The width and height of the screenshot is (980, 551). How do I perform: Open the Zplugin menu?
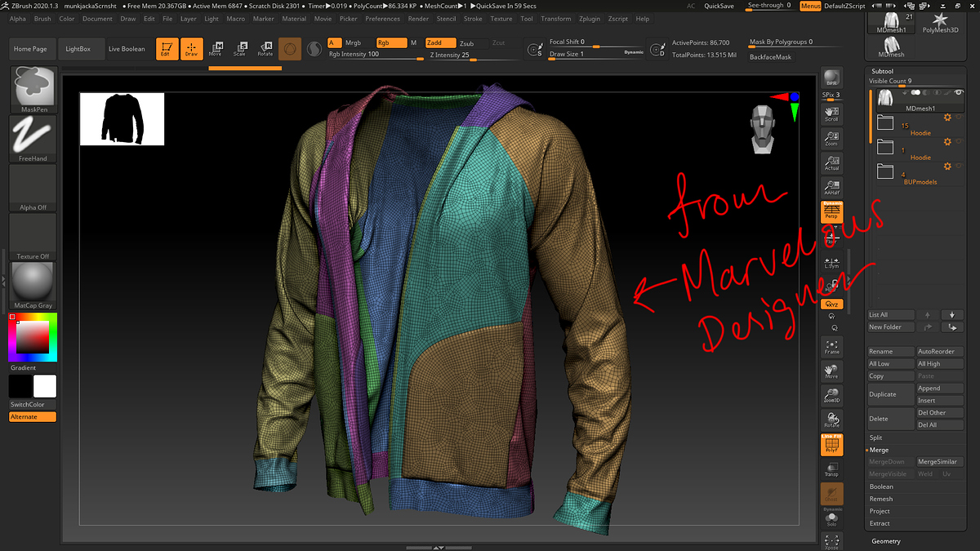(589, 19)
